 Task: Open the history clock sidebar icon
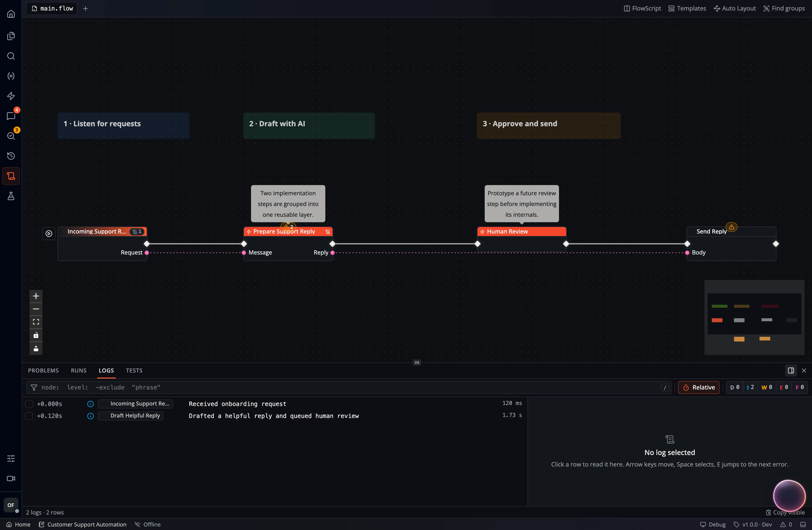[11, 156]
